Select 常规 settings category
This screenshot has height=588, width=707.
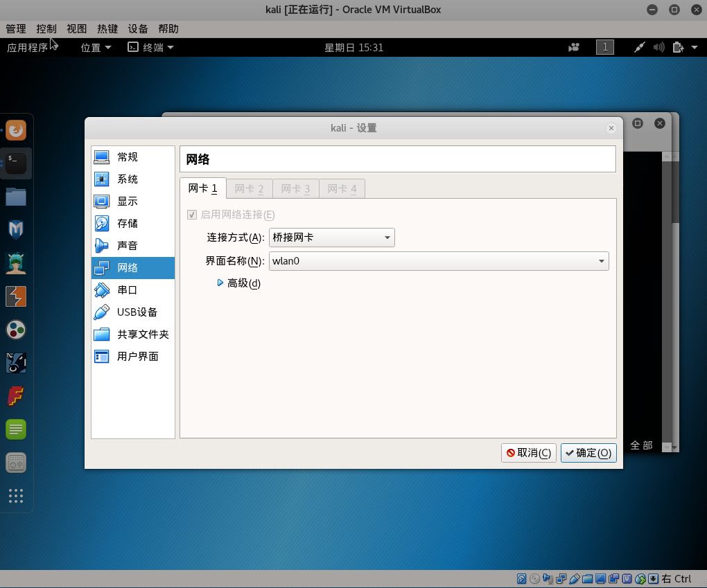click(x=133, y=157)
